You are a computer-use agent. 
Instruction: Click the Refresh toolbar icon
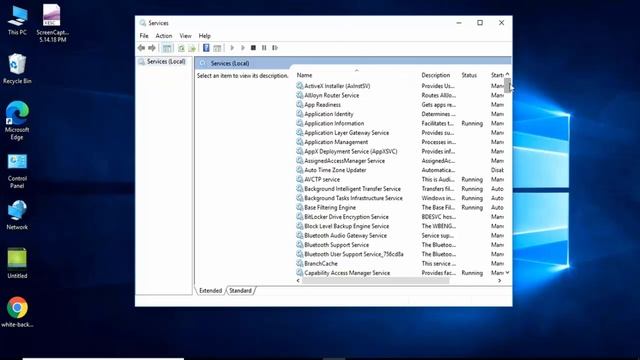[181, 48]
